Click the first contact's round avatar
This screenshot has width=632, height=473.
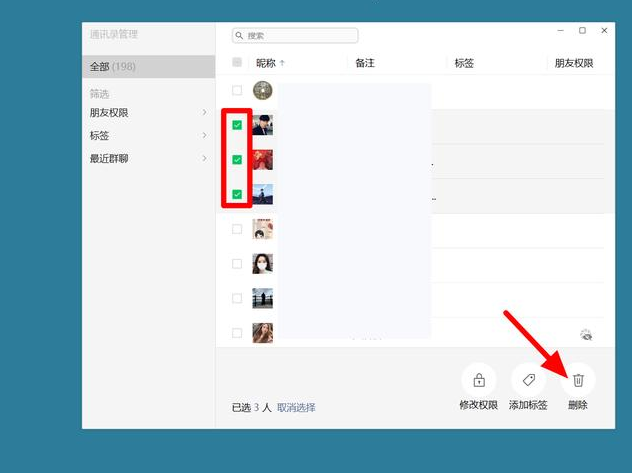coord(262,91)
